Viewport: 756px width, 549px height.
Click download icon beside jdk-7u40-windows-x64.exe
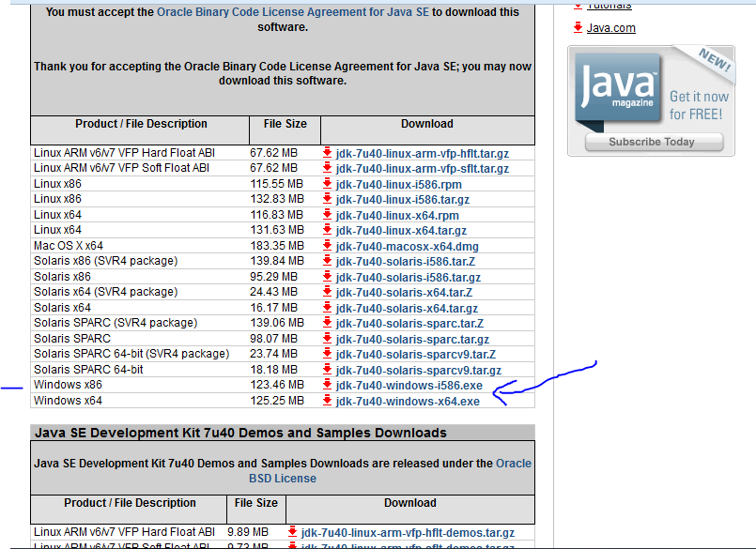(327, 400)
